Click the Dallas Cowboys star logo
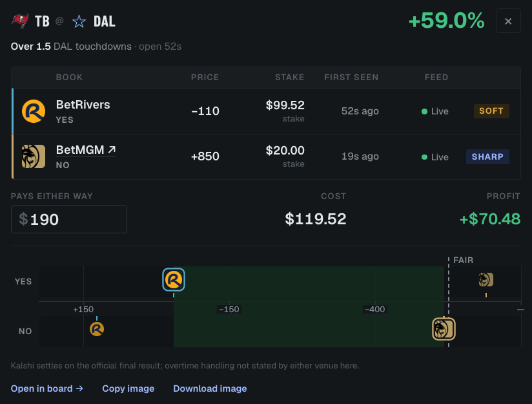Viewport: 532px width, 404px height. (x=79, y=21)
